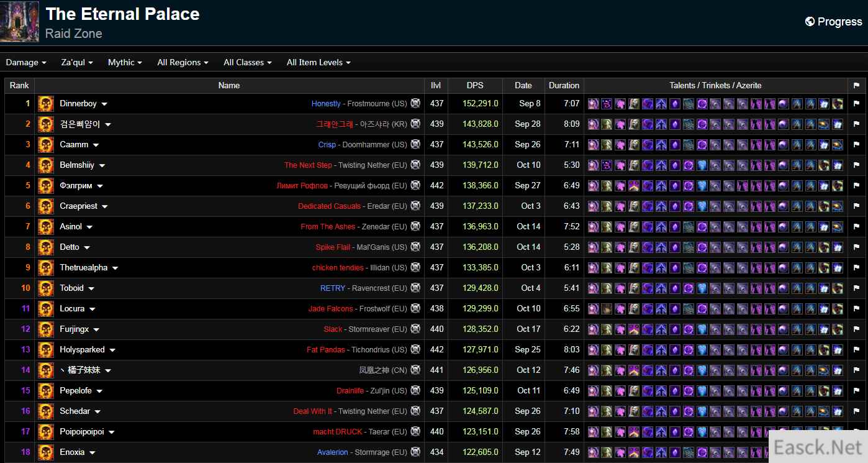
Task: Expand the arrow next to Enoxia
Action: click(x=92, y=453)
